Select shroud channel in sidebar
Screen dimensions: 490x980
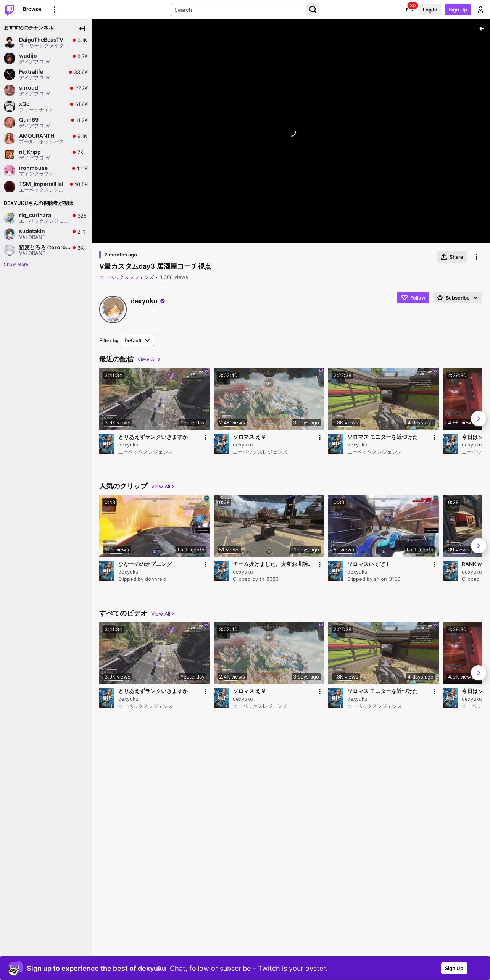[46, 90]
